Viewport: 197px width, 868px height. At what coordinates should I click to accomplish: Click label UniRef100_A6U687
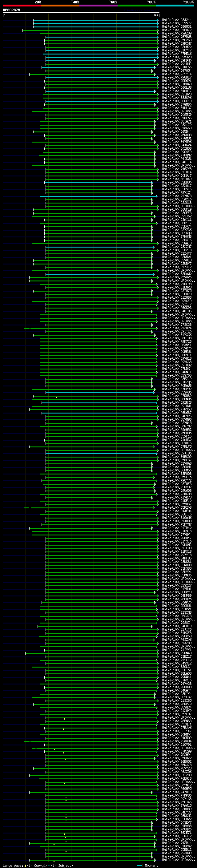tap(177, 413)
